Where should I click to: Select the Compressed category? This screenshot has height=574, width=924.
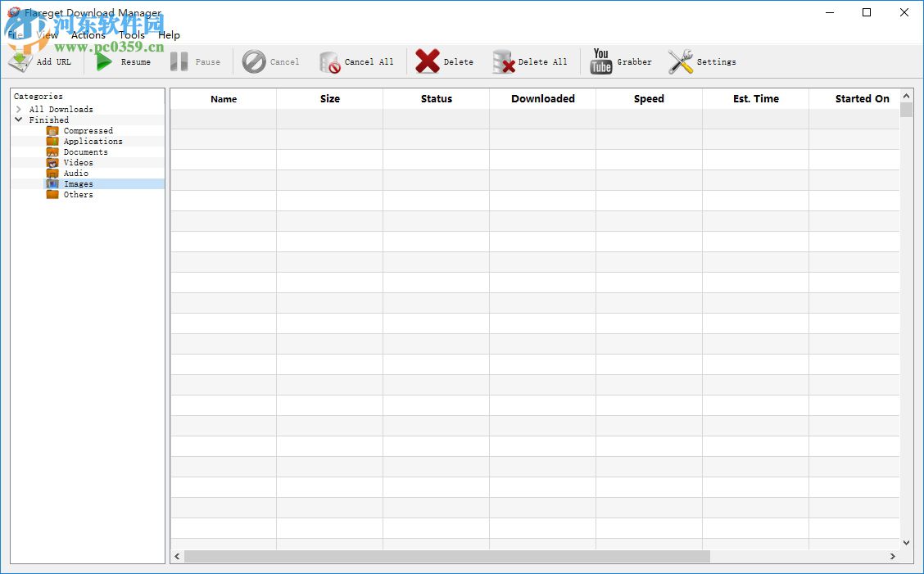(88, 131)
